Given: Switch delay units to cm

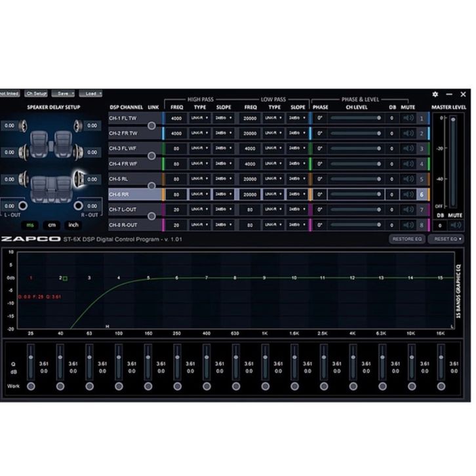Looking at the screenshot, I should coord(51,225).
